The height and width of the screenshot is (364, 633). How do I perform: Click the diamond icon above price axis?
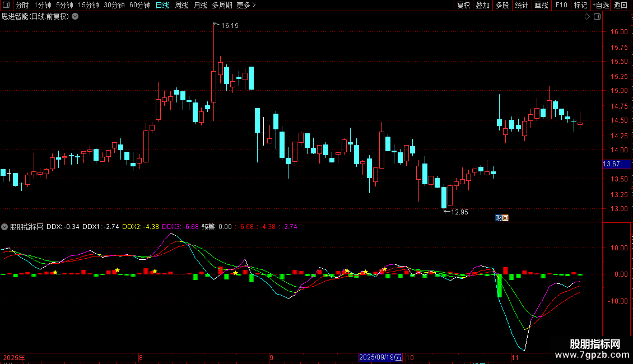pyautogui.click(x=587, y=17)
